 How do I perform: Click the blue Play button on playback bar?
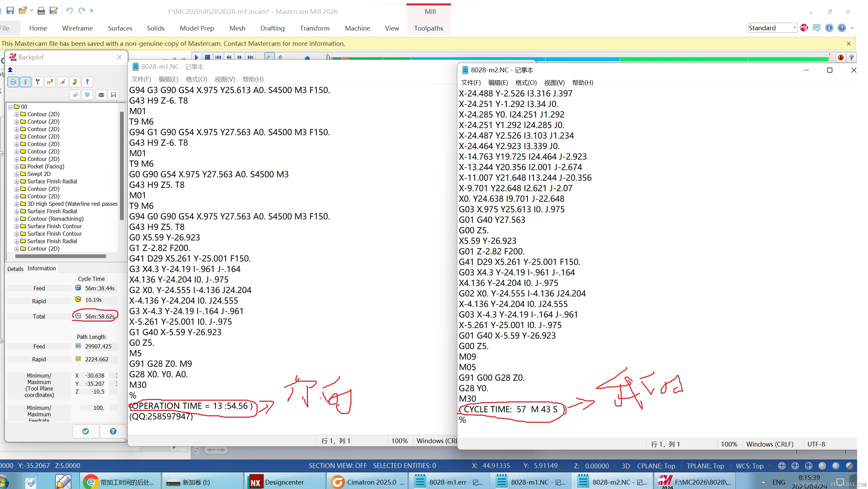pyautogui.click(x=196, y=57)
